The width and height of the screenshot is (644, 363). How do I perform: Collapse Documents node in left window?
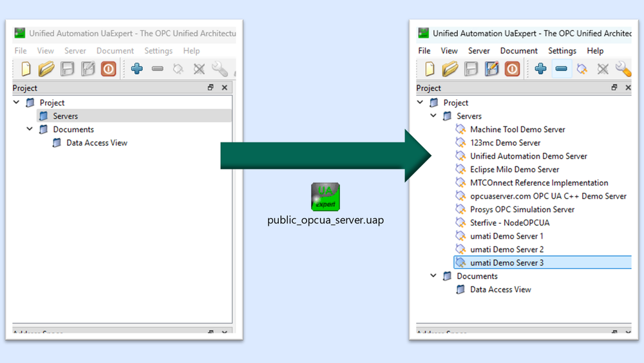30,129
